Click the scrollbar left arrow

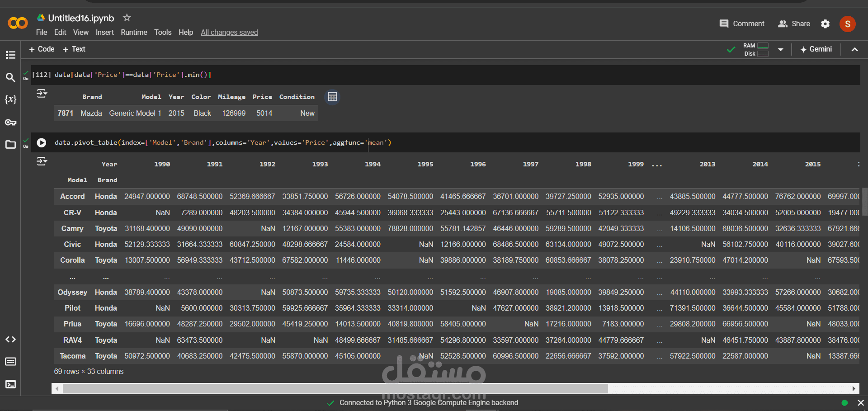click(57, 389)
